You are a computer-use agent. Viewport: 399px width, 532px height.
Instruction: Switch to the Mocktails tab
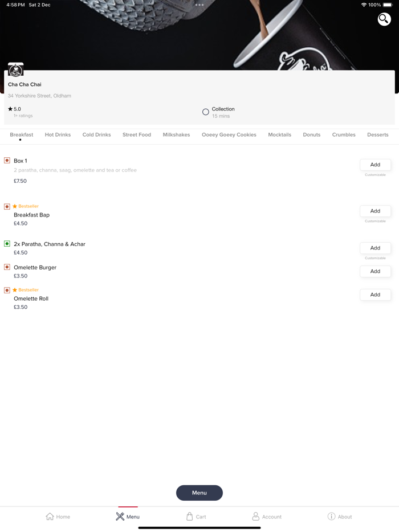pyautogui.click(x=279, y=134)
